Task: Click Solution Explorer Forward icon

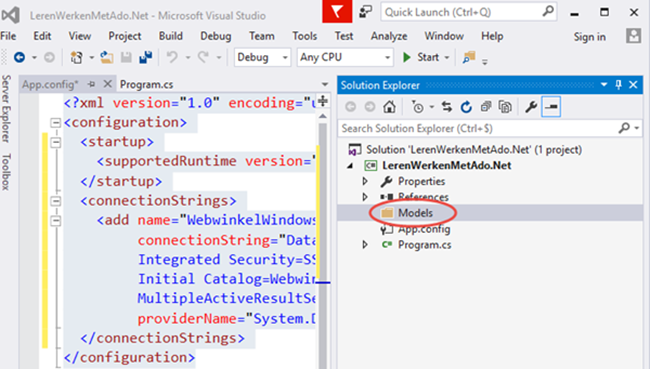Action: coord(370,107)
